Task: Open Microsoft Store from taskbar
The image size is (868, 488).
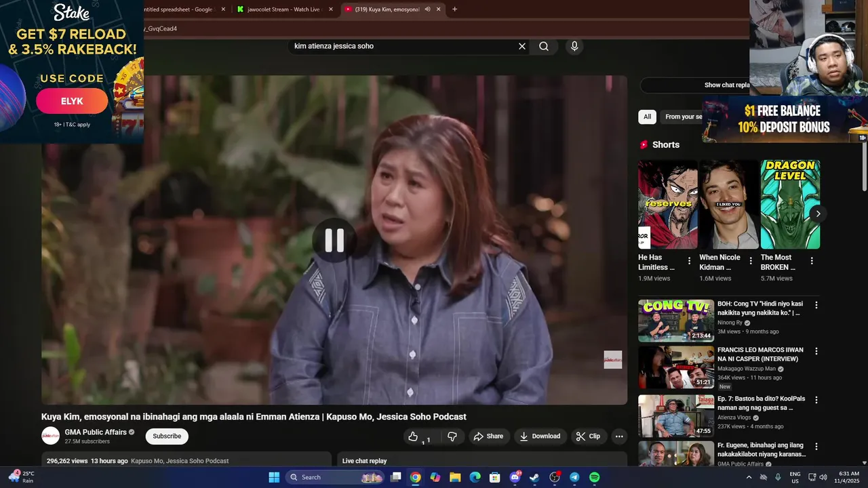Action: [495, 477]
